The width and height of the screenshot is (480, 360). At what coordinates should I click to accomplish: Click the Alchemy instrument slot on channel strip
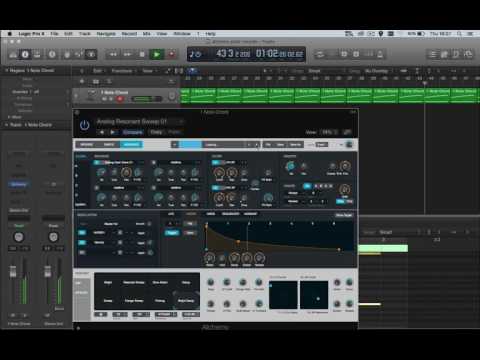click(x=19, y=184)
